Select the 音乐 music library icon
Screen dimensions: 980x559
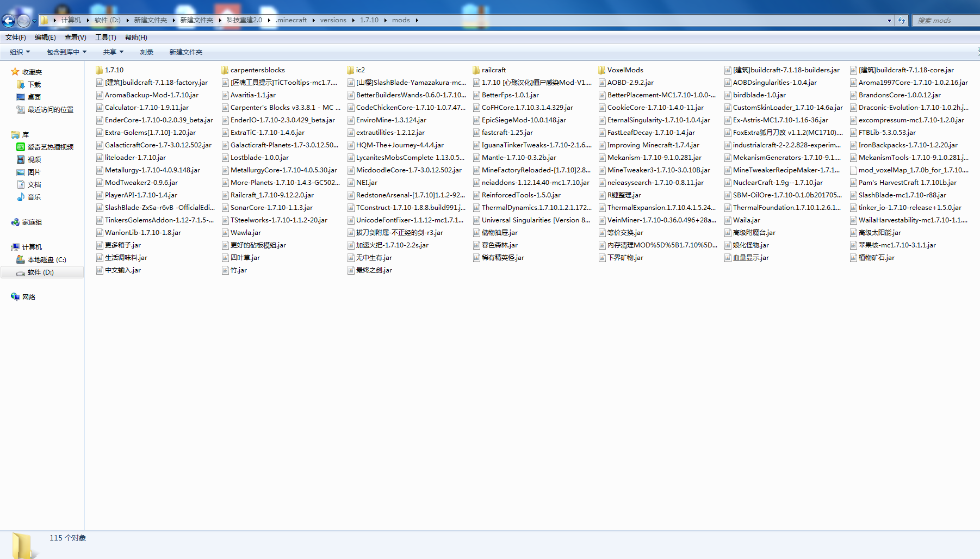tap(21, 197)
